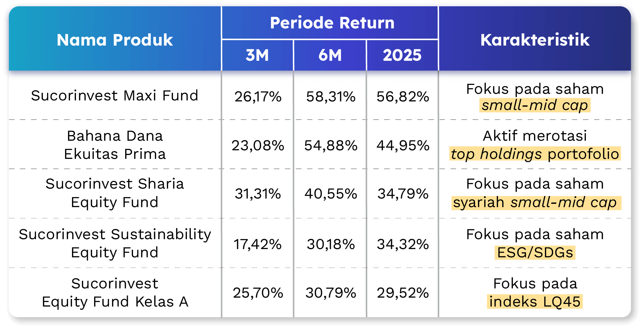
Task: Open the Sucorinvest Equity Fund Kelas A product name
Action: pos(115,292)
